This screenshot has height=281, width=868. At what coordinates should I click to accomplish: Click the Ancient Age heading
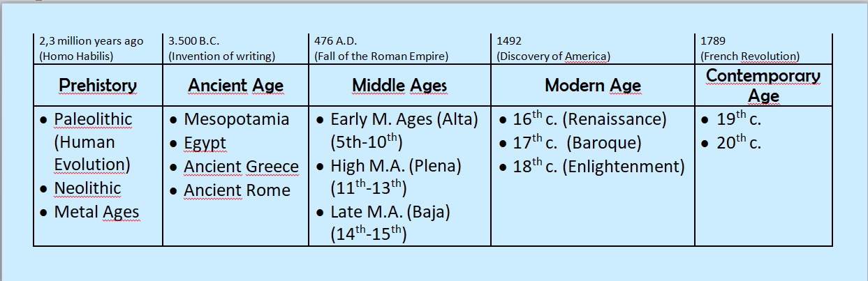pyautogui.click(x=235, y=85)
